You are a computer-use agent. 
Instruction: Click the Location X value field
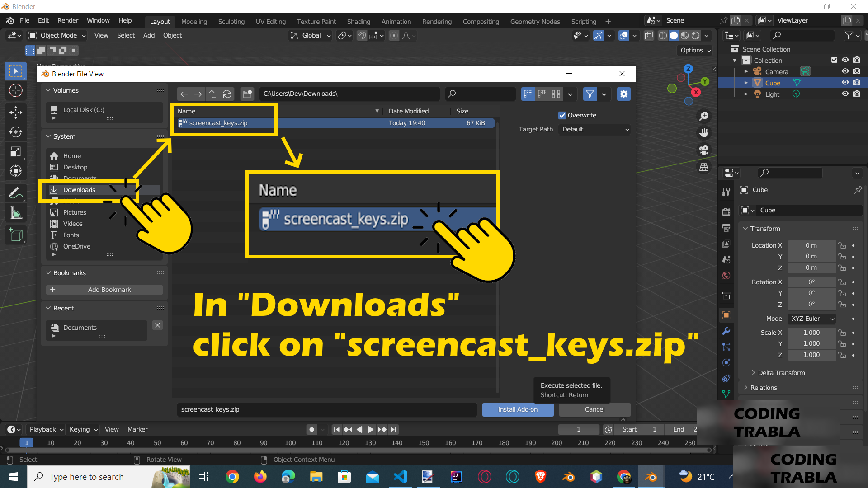(811, 245)
